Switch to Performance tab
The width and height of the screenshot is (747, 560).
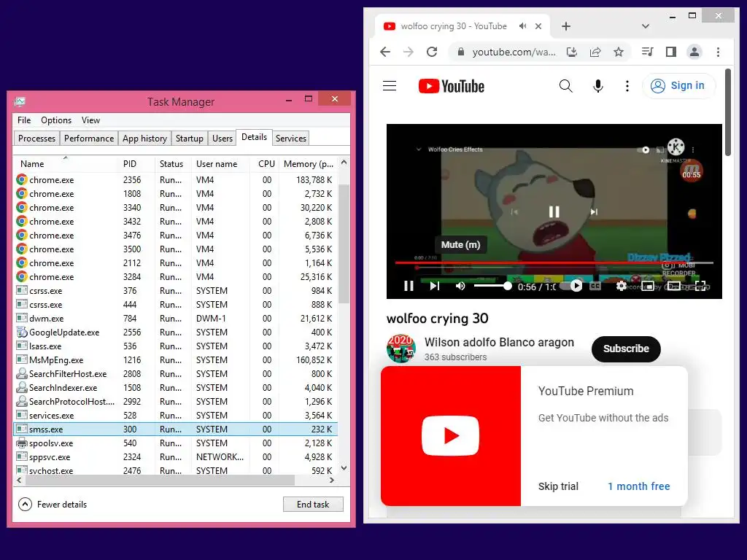pyautogui.click(x=88, y=138)
